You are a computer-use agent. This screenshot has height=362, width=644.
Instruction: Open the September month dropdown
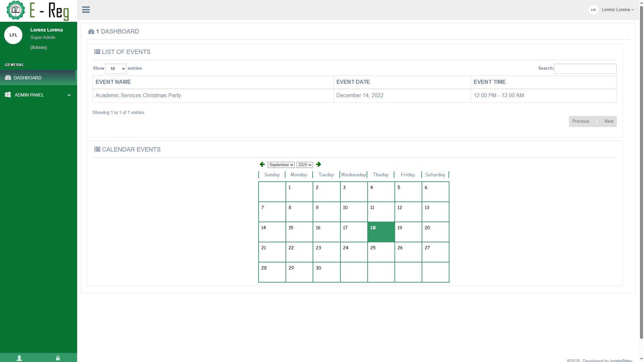[281, 165]
